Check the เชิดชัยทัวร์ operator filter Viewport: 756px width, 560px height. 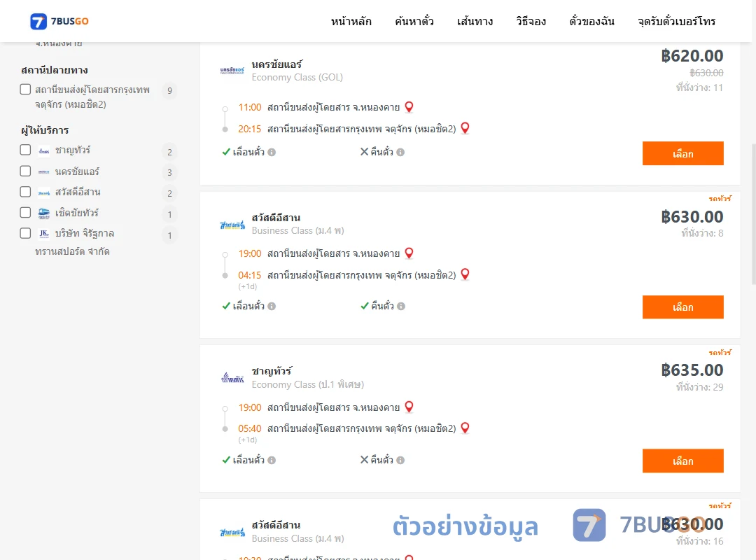pyautogui.click(x=26, y=213)
